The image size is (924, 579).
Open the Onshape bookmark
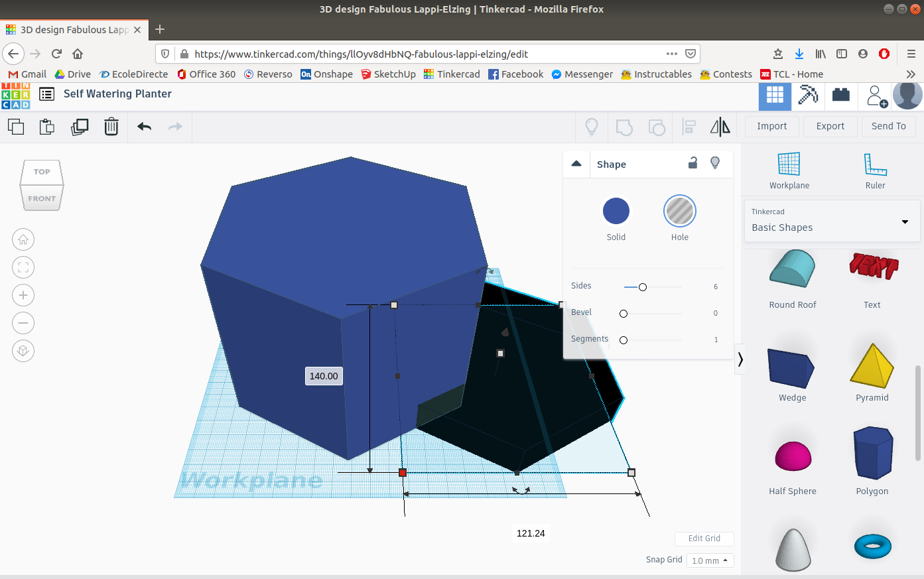click(x=326, y=74)
